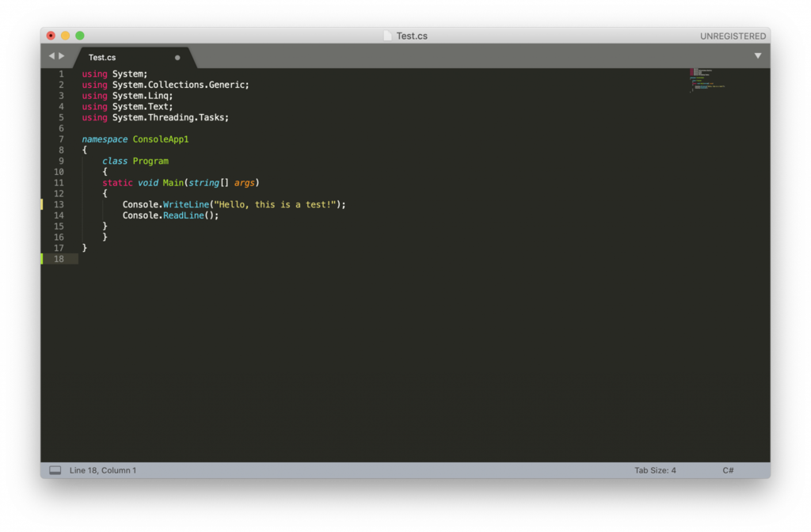Click the yellow gutter marker at line 13
Image resolution: width=811 pixels, height=532 pixels.
[42, 203]
